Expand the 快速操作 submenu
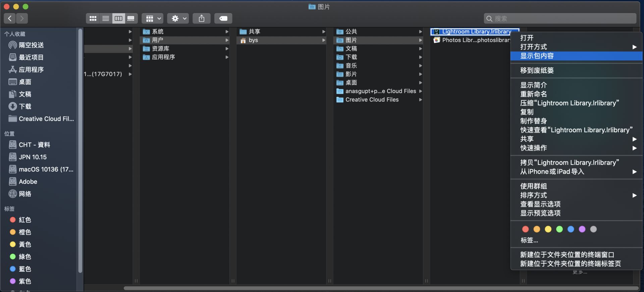This screenshot has width=644, height=292. [x=576, y=148]
